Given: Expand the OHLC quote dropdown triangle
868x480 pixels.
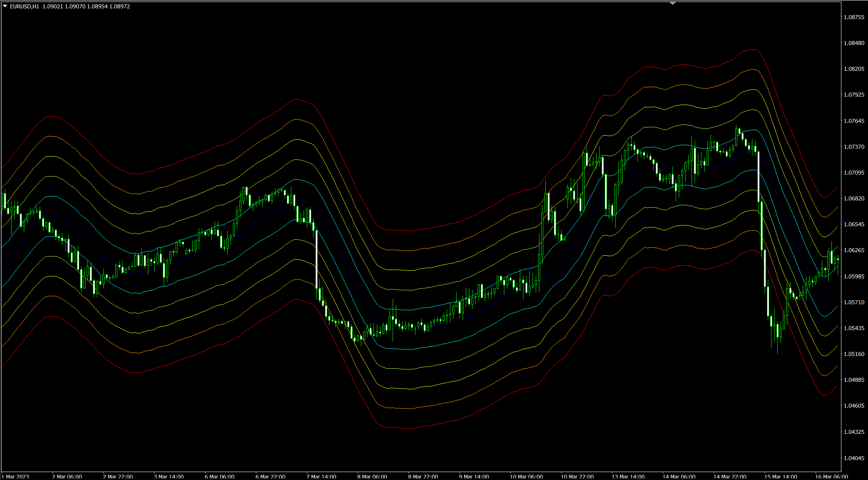Looking at the screenshot, I should [4, 6].
